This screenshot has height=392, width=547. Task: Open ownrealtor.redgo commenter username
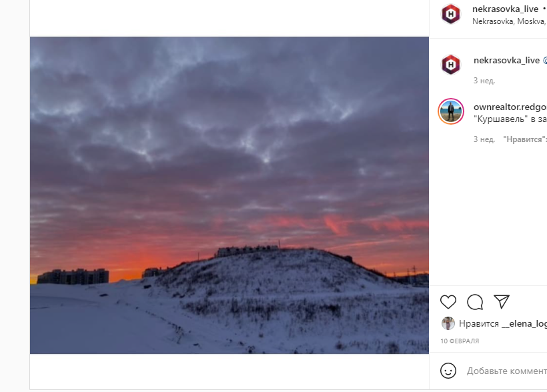(510, 107)
